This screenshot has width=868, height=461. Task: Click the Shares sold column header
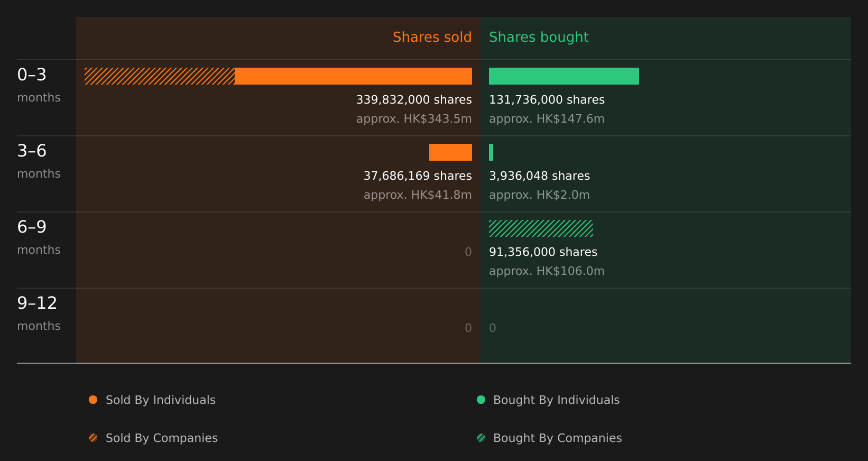coord(432,37)
